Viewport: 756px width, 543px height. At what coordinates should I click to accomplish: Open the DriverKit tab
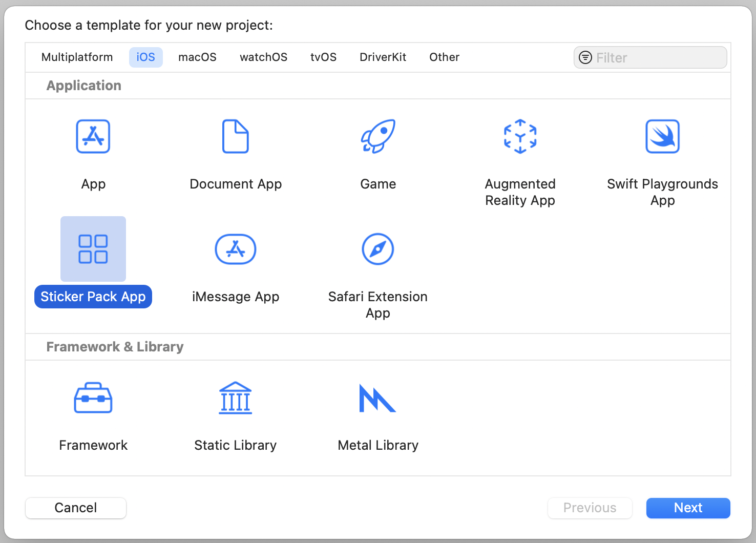tap(383, 57)
